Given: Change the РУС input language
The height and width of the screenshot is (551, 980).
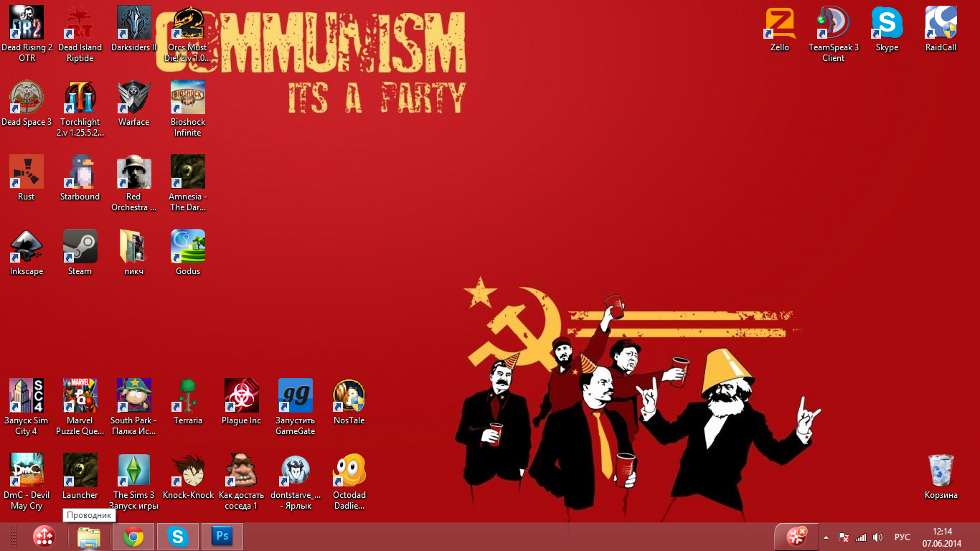Looking at the screenshot, I should click(x=903, y=537).
